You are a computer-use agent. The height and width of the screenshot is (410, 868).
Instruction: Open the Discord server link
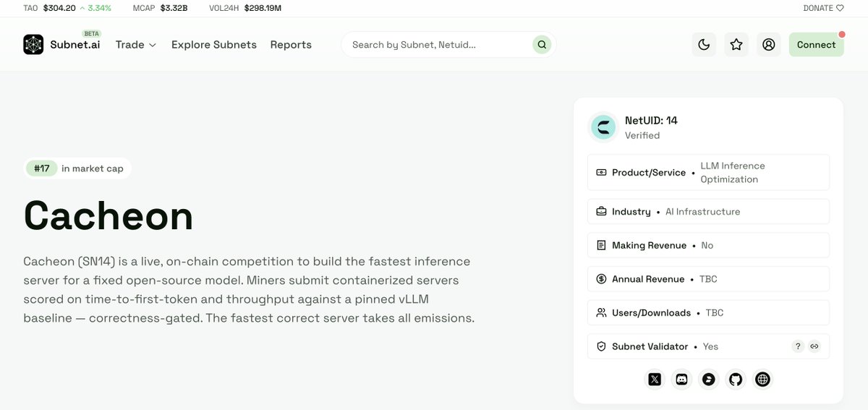(x=681, y=379)
